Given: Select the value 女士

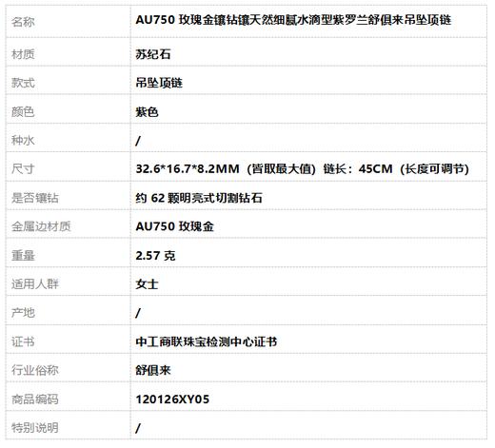Looking at the screenshot, I should tap(147, 284).
